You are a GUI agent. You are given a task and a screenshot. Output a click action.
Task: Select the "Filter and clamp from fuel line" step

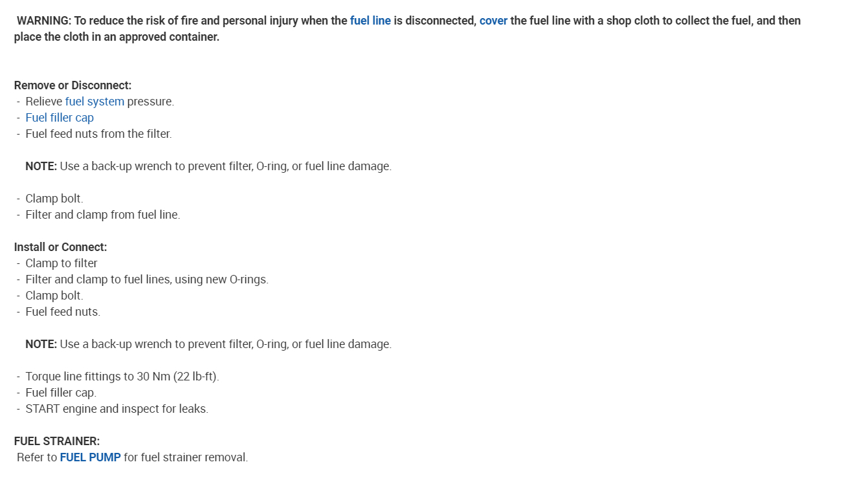point(102,215)
